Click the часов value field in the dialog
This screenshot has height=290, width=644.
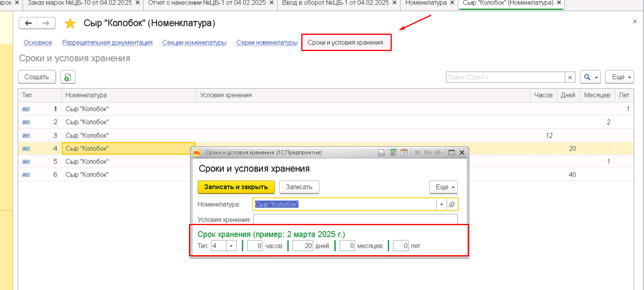(255, 246)
